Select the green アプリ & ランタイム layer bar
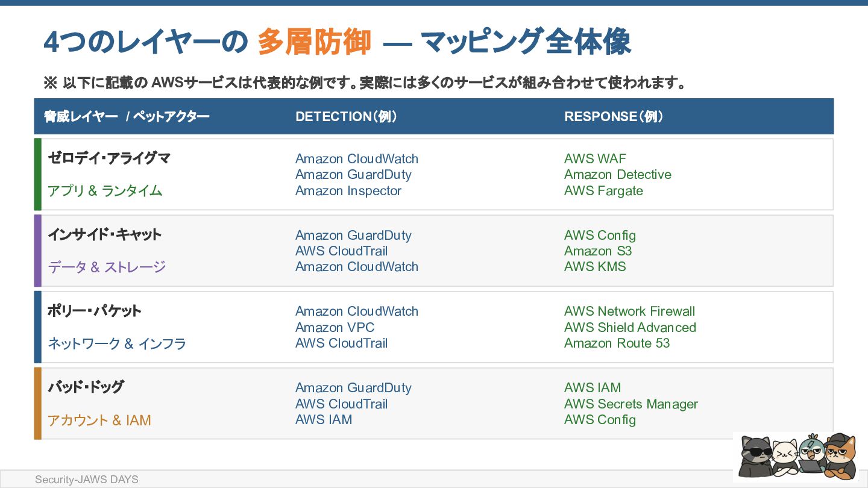868x488 pixels. [x=37, y=174]
